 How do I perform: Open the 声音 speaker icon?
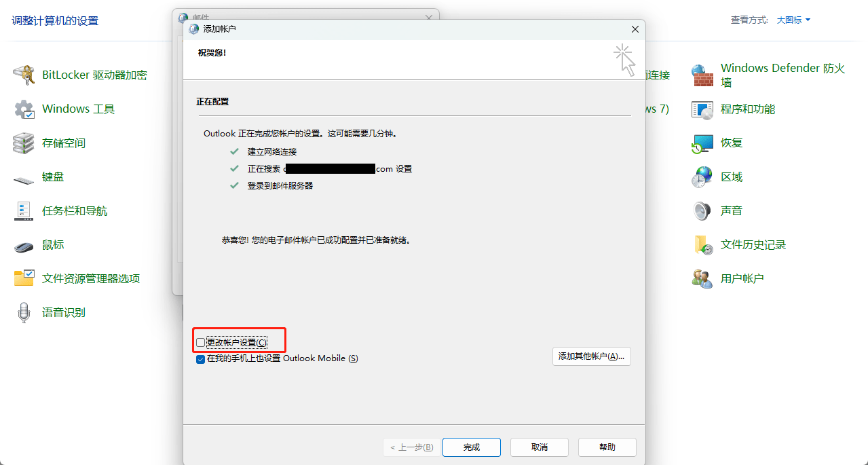(702, 210)
